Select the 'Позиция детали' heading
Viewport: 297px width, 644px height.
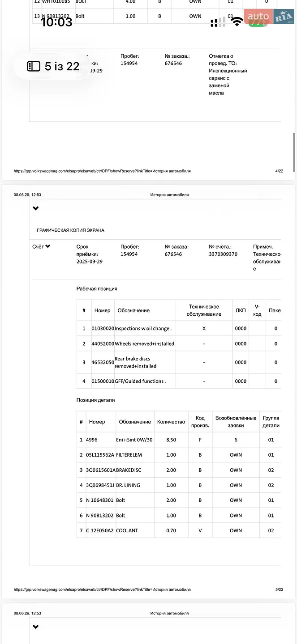[x=95, y=400]
